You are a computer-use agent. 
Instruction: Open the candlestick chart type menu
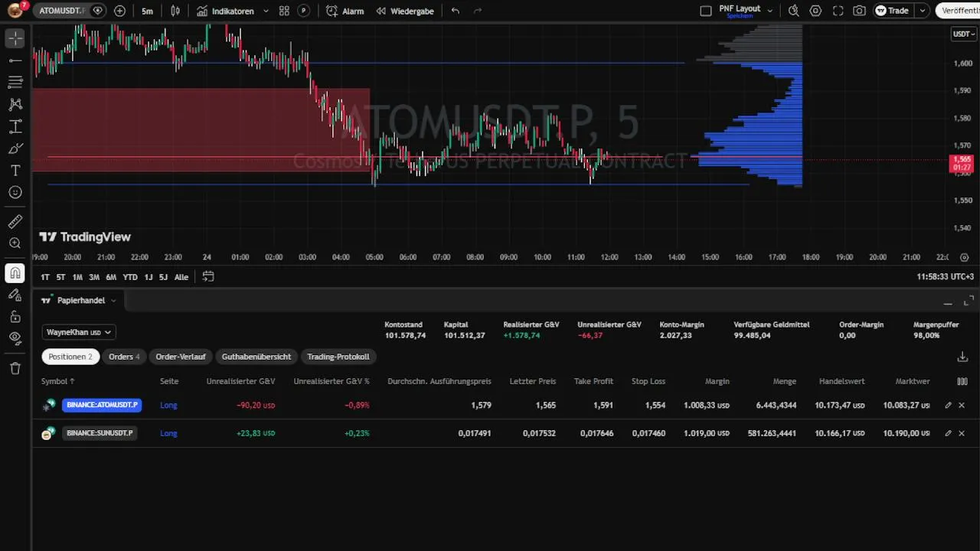175,11
